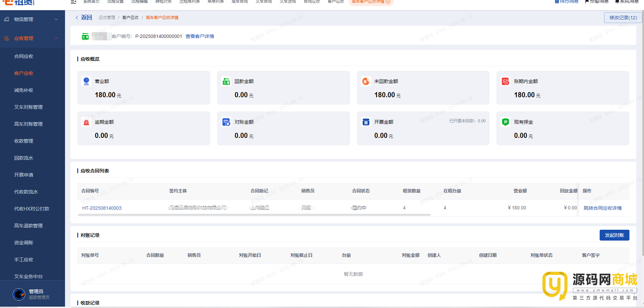The width and height of the screenshot is (644, 308).
Task: Open 开票申请 in the sidebar
Action: (24, 175)
